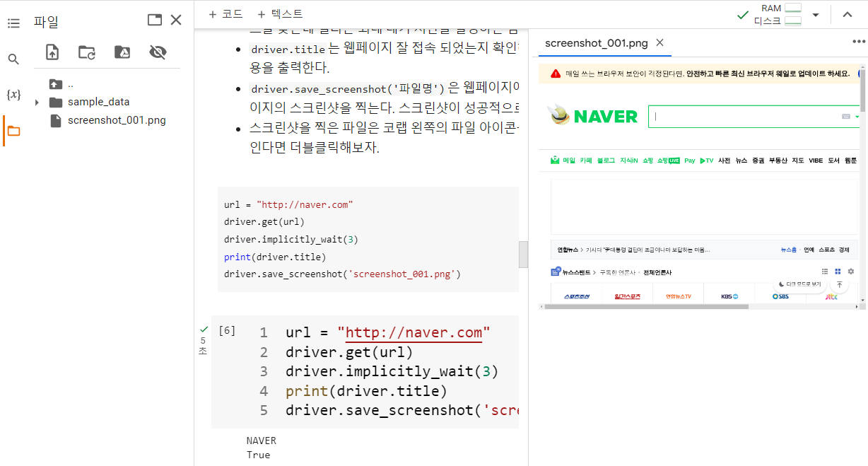Image resolution: width=868 pixels, height=466 pixels.
Task: Open the table of contents sidebar
Action: pyautogui.click(x=13, y=23)
